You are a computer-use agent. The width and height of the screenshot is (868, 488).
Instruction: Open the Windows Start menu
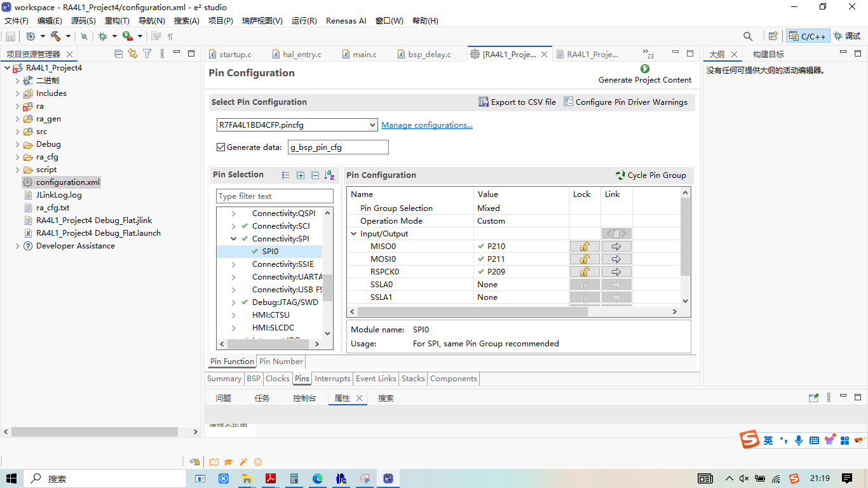[x=11, y=478]
